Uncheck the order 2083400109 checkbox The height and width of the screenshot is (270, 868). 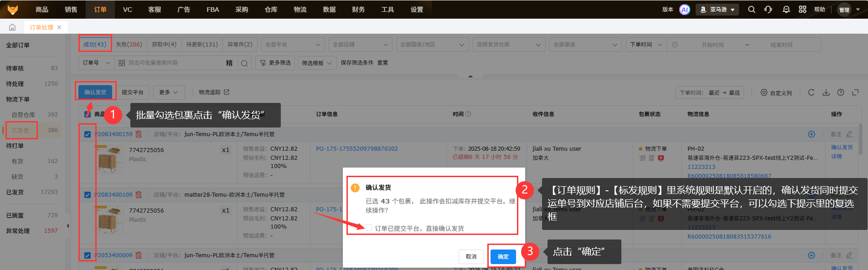88,195
